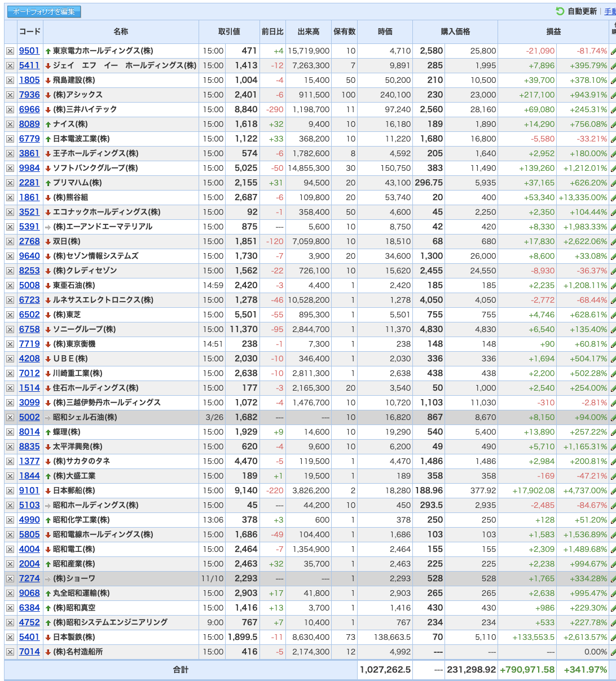616x681 pixels.
Task: Click the X icon for code 2768
Action: click(x=10, y=241)
